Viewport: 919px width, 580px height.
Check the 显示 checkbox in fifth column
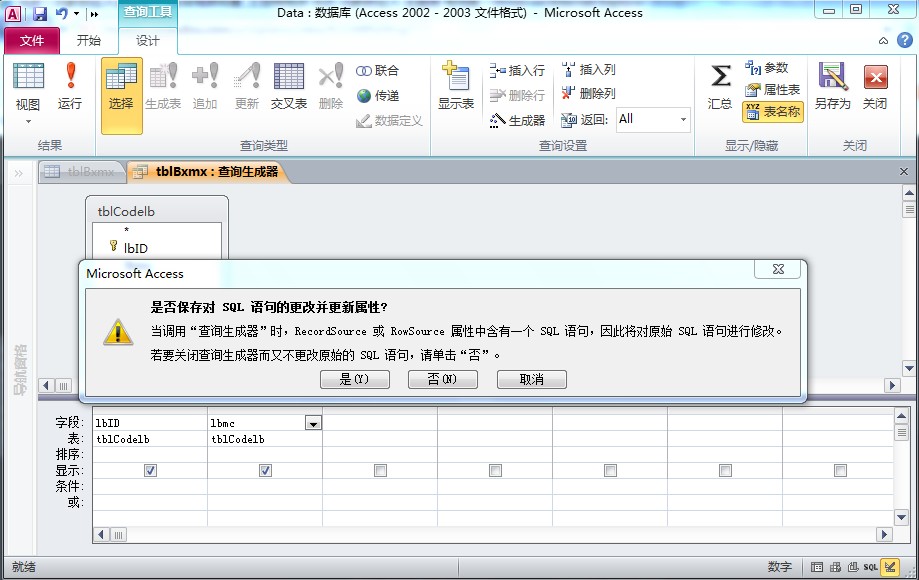(610, 470)
